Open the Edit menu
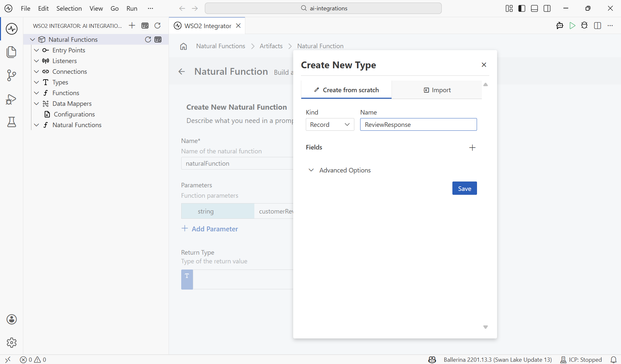621x364 pixels. 43,8
